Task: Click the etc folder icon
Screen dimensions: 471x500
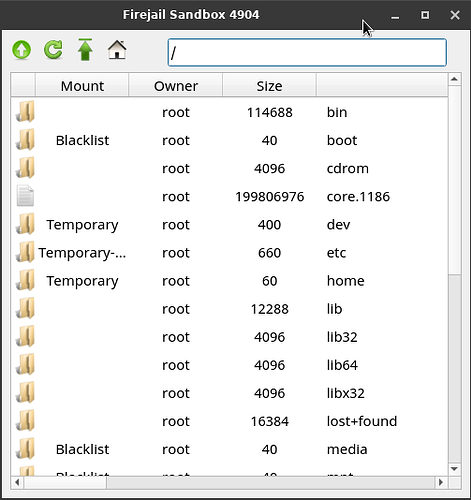Action: pyautogui.click(x=25, y=252)
